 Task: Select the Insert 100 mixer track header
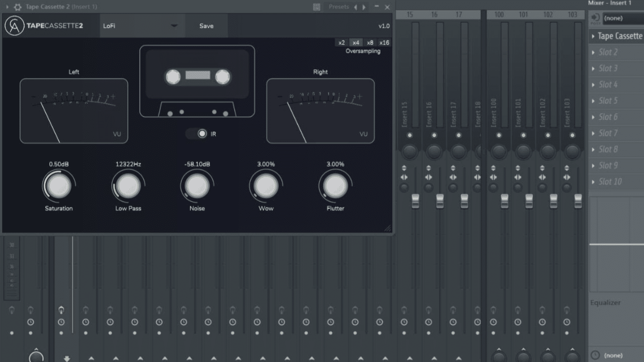point(499,15)
